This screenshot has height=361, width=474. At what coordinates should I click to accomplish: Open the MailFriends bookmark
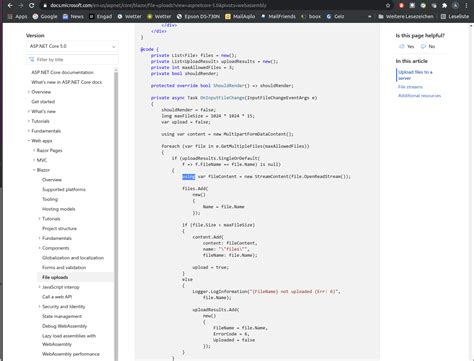click(x=278, y=16)
